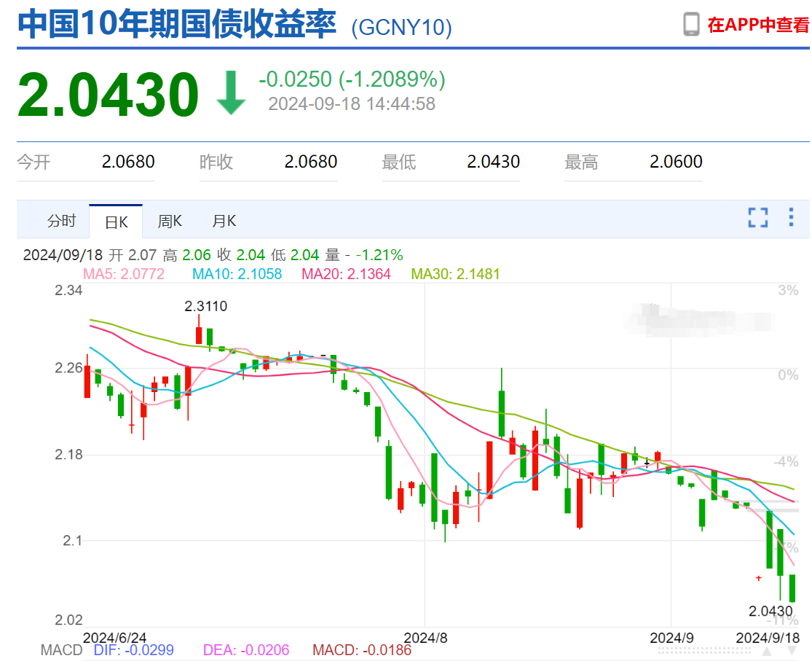Expand the chart to fullscreen view
The height and width of the screenshot is (661, 812).
pos(757,217)
